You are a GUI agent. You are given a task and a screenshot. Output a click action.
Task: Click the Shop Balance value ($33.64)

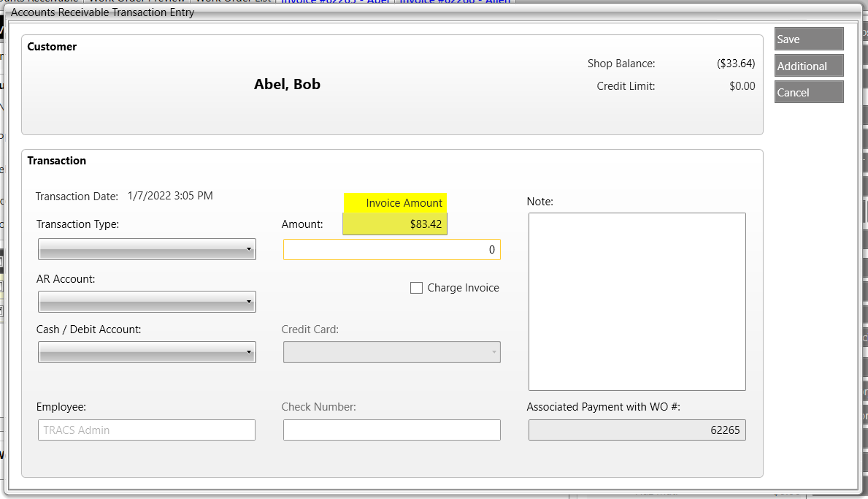[735, 64]
